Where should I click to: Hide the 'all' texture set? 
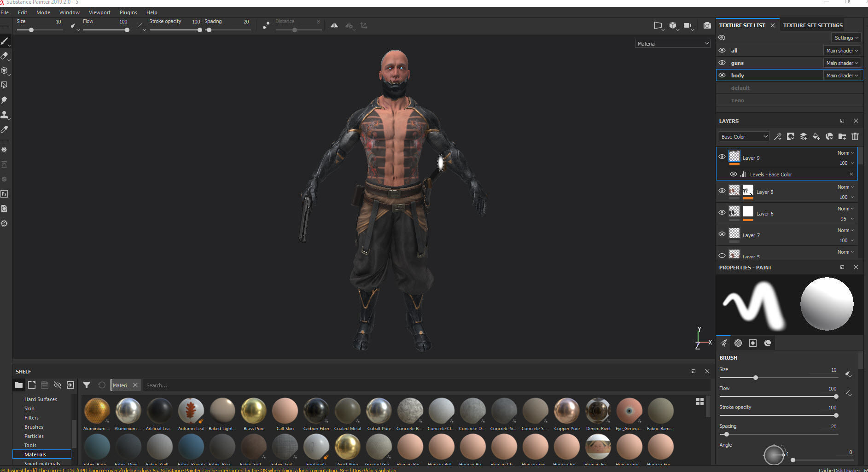click(x=722, y=51)
